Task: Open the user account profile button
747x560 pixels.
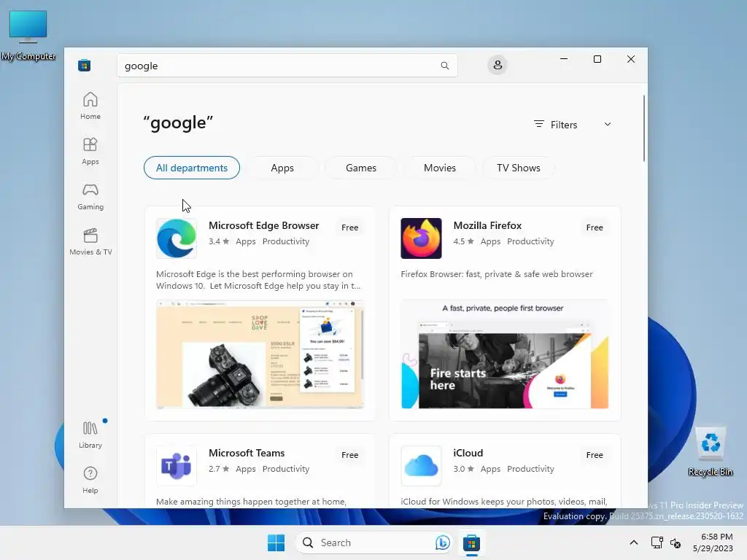Action: pyautogui.click(x=498, y=65)
